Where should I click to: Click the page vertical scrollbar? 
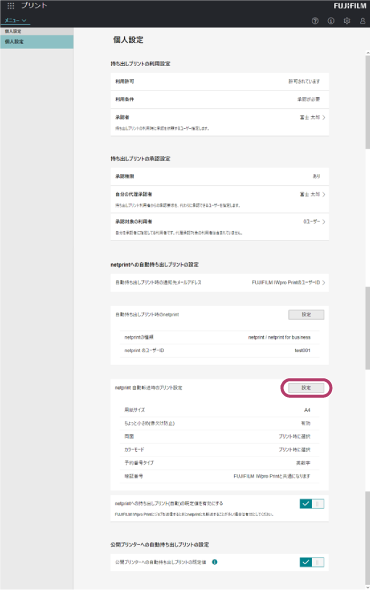click(367, 320)
